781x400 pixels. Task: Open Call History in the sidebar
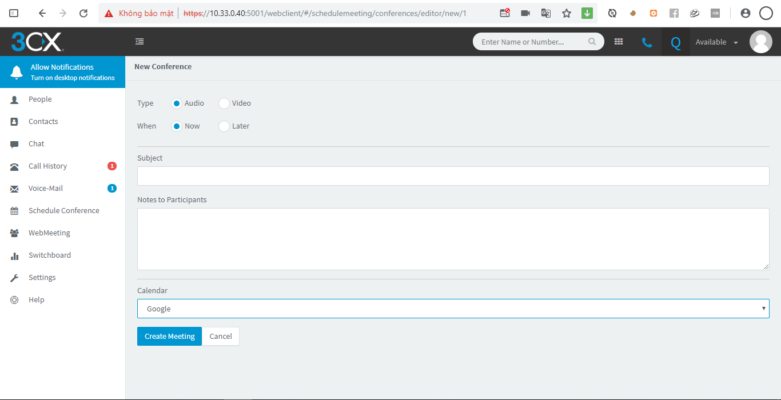click(x=48, y=166)
